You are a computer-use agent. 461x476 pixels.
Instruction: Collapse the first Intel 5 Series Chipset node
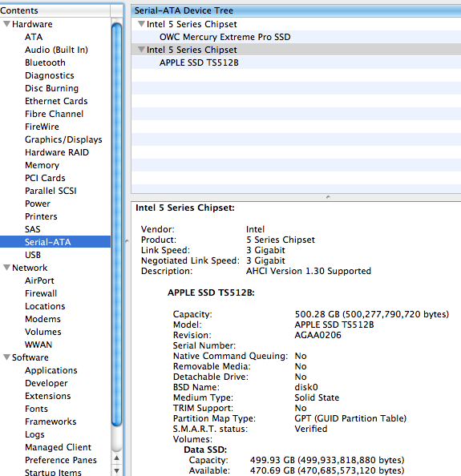coord(141,24)
